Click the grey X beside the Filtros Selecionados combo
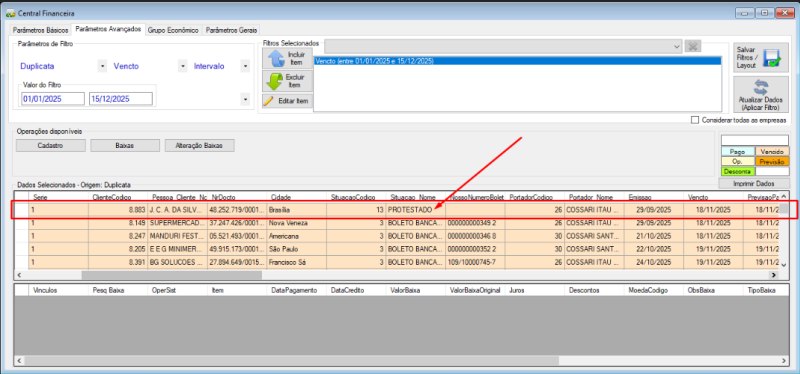 693,46
